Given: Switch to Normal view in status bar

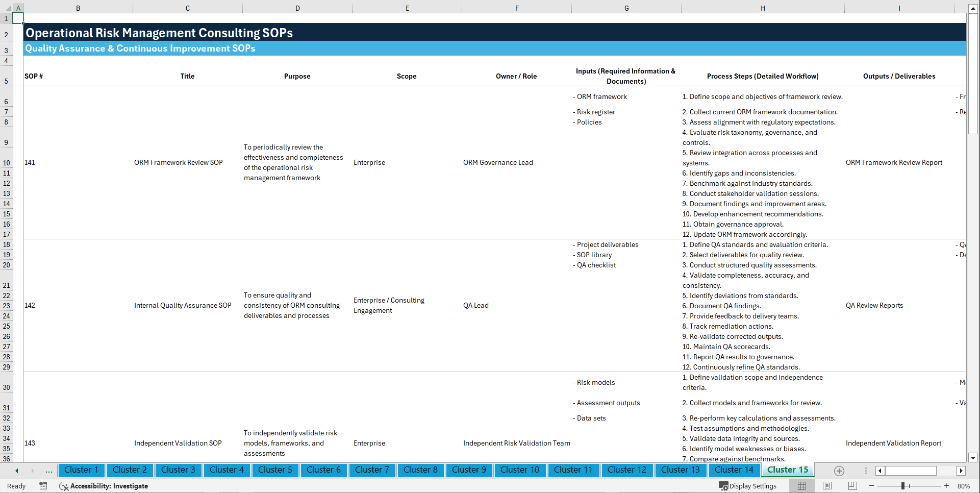Looking at the screenshot, I should [x=801, y=486].
